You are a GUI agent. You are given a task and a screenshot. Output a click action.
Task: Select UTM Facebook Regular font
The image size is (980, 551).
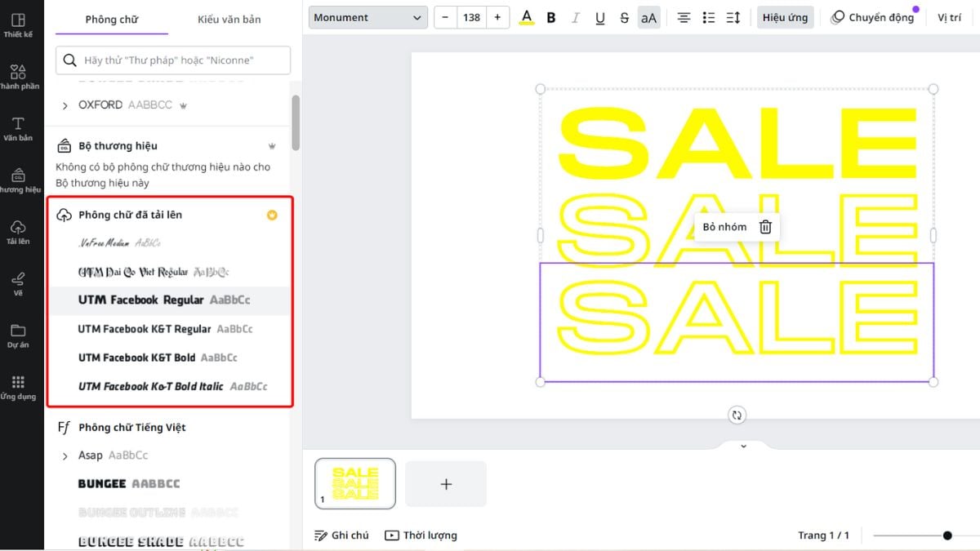click(169, 300)
